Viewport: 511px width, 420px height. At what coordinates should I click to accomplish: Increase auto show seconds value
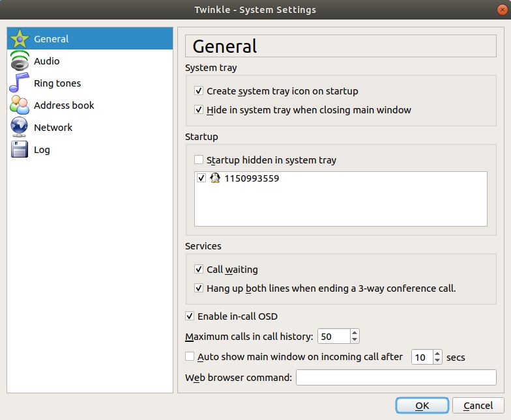pos(437,353)
